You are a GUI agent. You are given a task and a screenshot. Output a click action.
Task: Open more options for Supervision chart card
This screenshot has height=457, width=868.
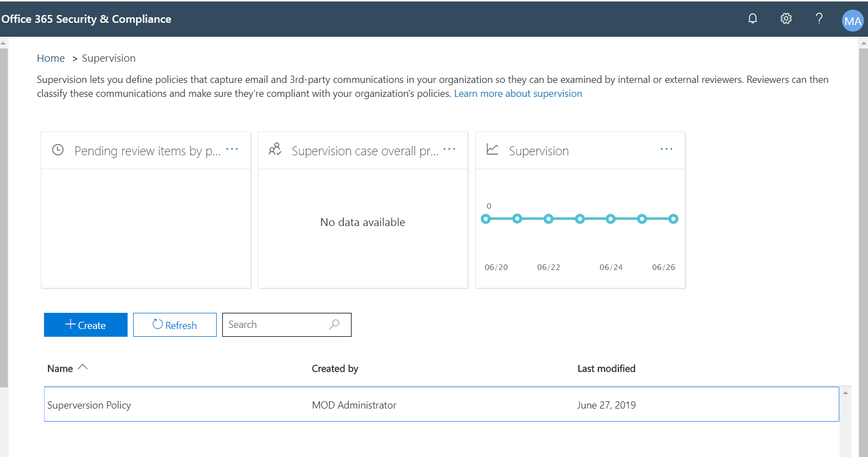click(x=666, y=149)
